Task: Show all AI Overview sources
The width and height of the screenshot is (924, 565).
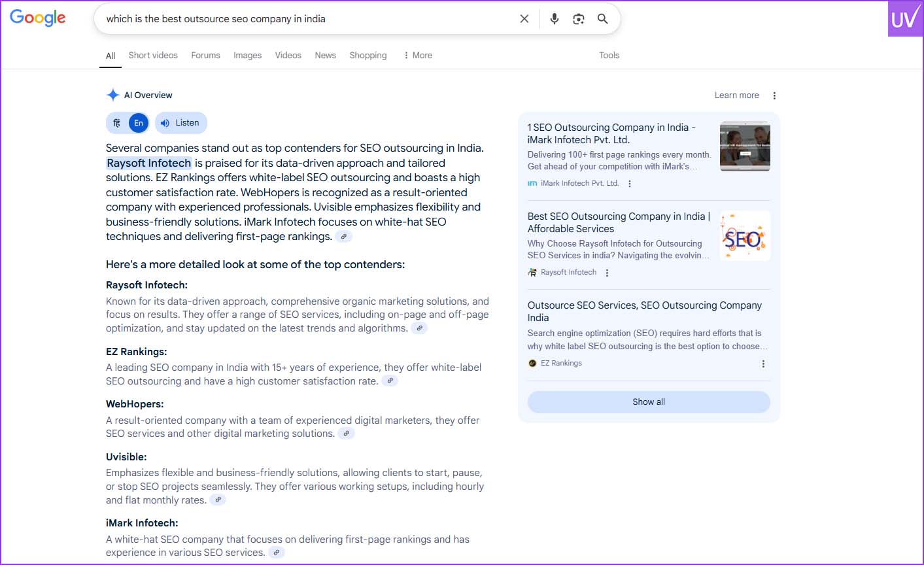Action: pos(649,402)
